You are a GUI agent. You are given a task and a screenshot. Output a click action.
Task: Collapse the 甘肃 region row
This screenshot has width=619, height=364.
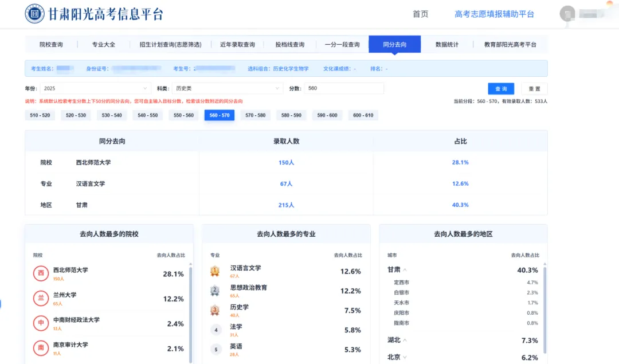pyautogui.click(x=405, y=270)
